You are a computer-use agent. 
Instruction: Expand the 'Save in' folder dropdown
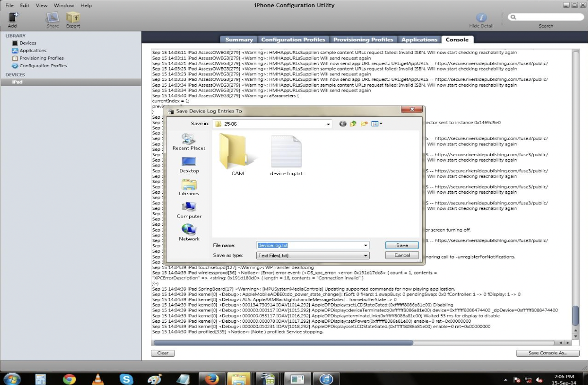click(328, 124)
